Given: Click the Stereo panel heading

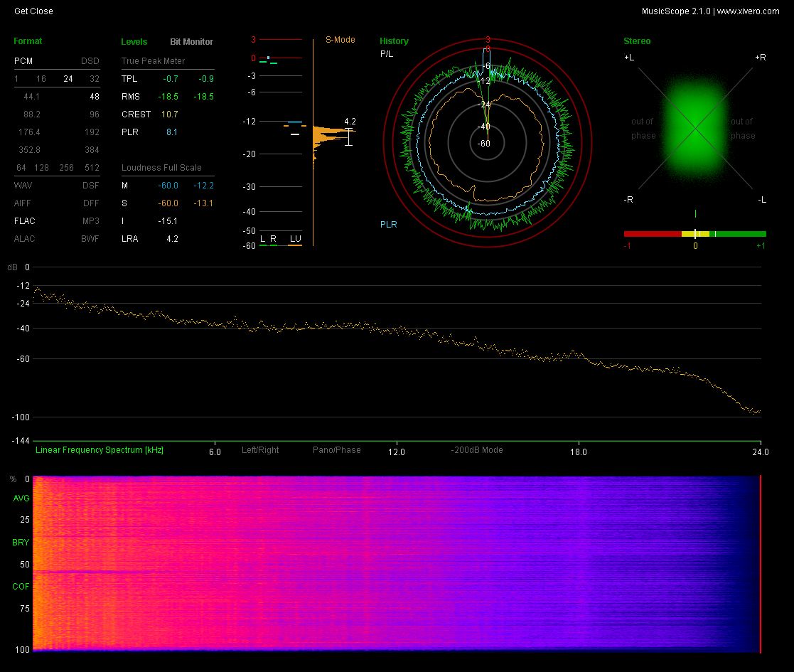Looking at the screenshot, I should tap(636, 41).
